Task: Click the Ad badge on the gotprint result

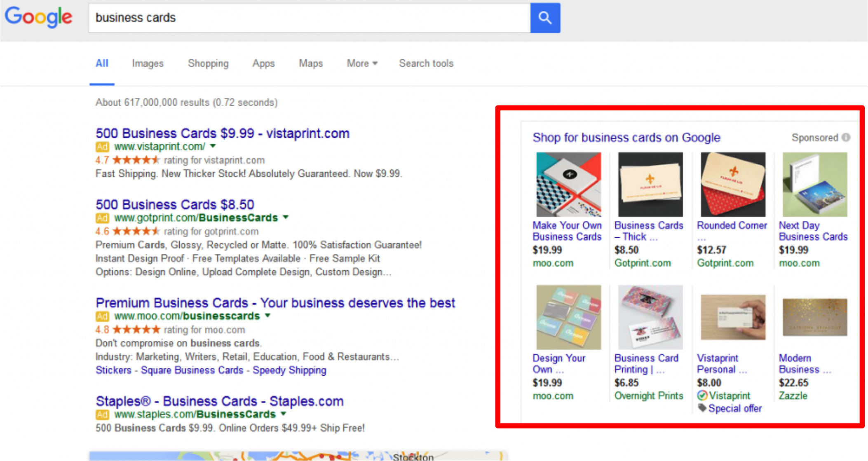Action: 102,218
